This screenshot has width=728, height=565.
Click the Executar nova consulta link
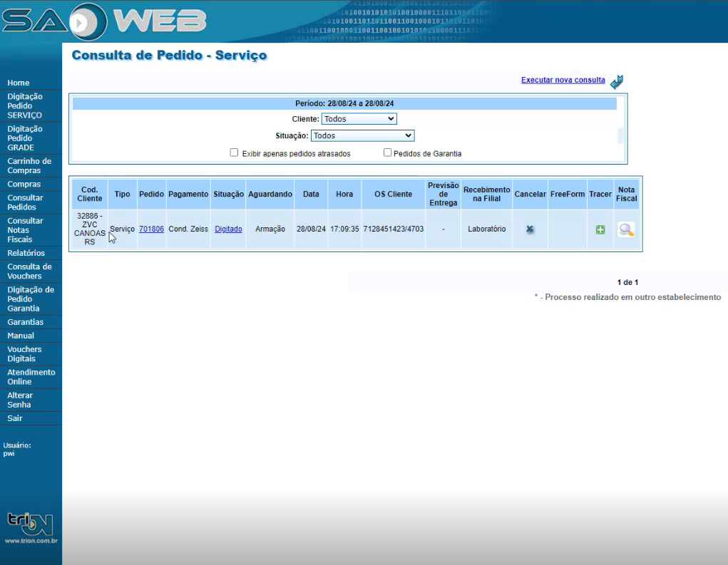pyautogui.click(x=563, y=80)
